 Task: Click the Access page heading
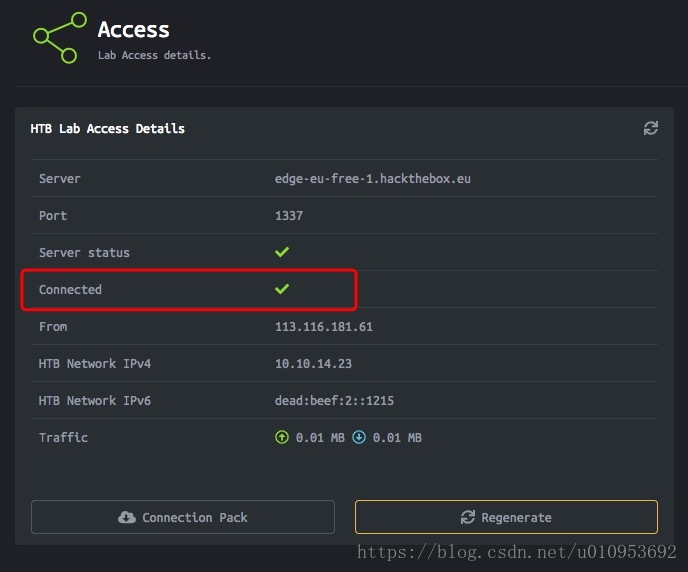pos(133,29)
